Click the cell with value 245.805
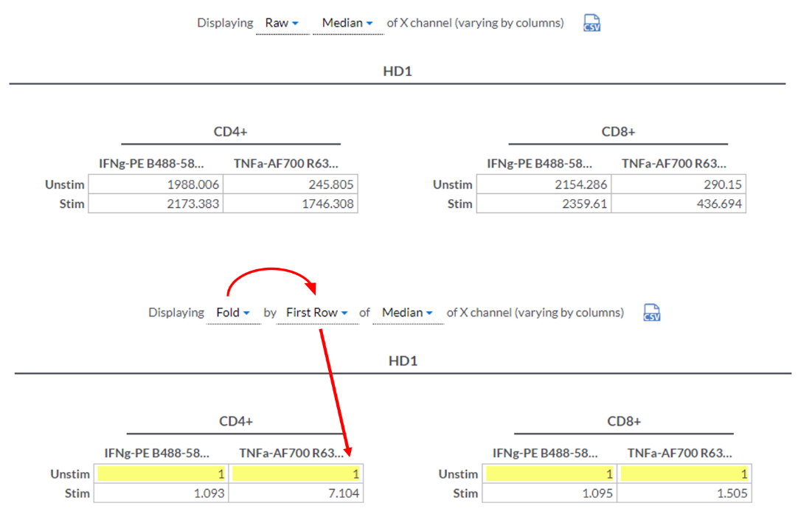 pos(291,184)
